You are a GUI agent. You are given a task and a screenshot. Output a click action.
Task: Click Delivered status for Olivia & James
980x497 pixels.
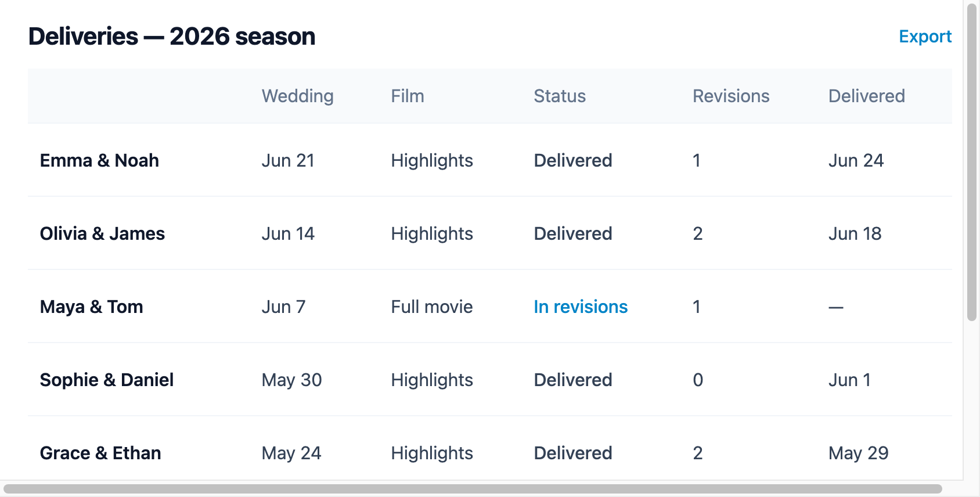[573, 233]
